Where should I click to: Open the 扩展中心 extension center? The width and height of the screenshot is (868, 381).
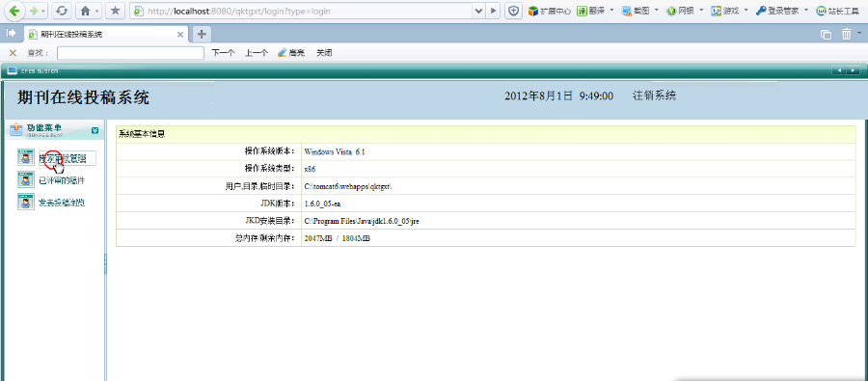(x=550, y=11)
